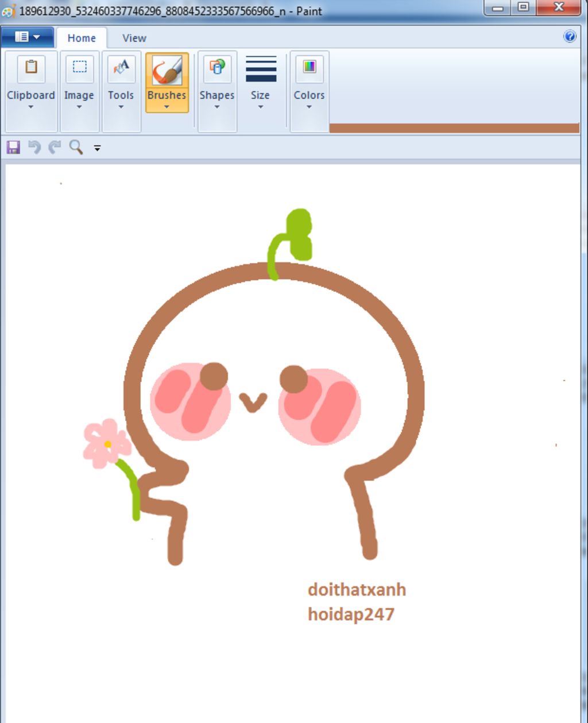
Task: Open the blue Paint file menu button
Action: click(x=28, y=37)
